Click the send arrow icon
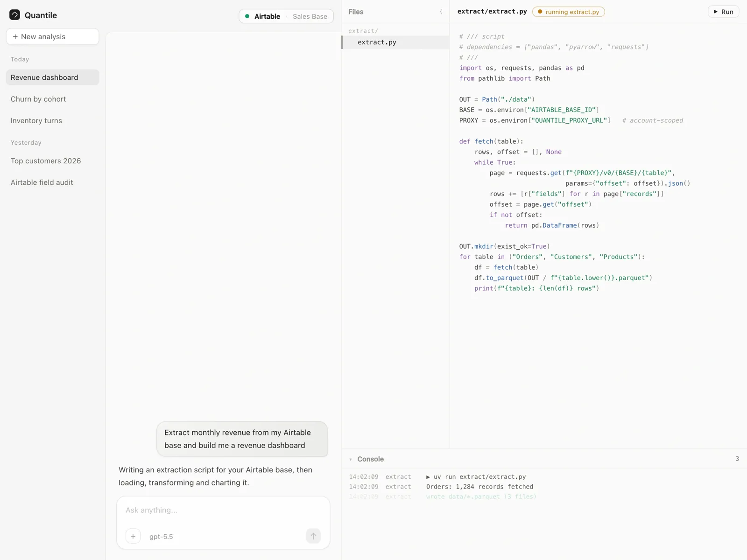 coord(313,536)
